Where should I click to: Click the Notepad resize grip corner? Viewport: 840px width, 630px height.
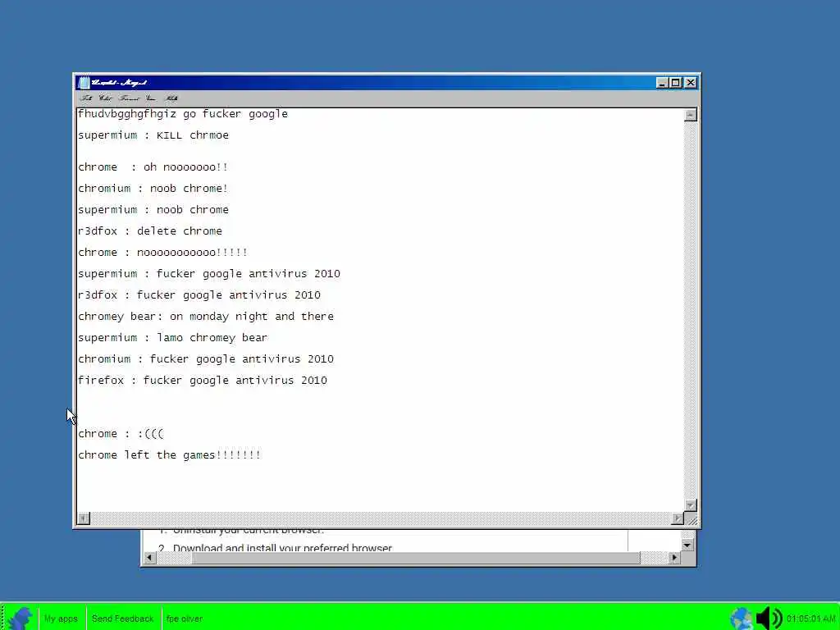(691, 518)
